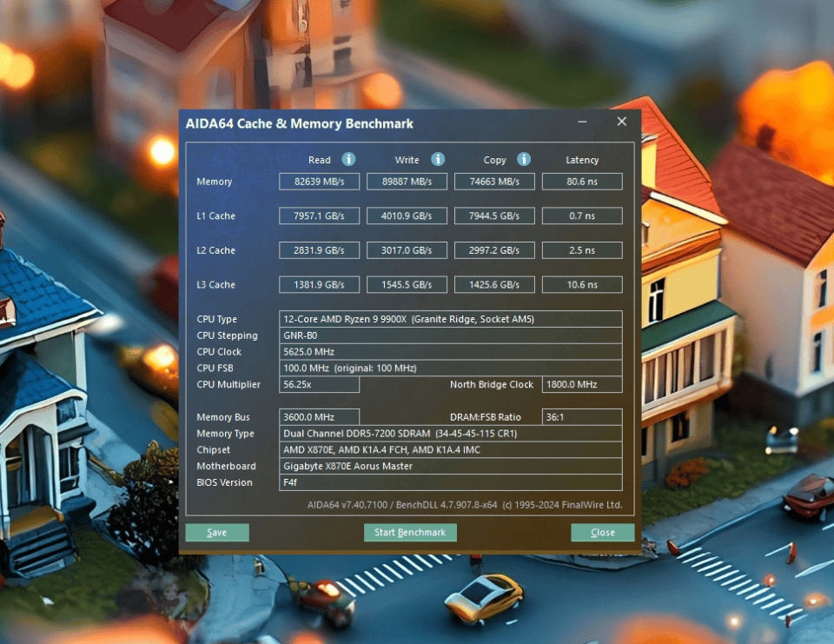This screenshot has height=644, width=834.
Task: Select Memory write value 89887 MB/s
Action: 407,182
